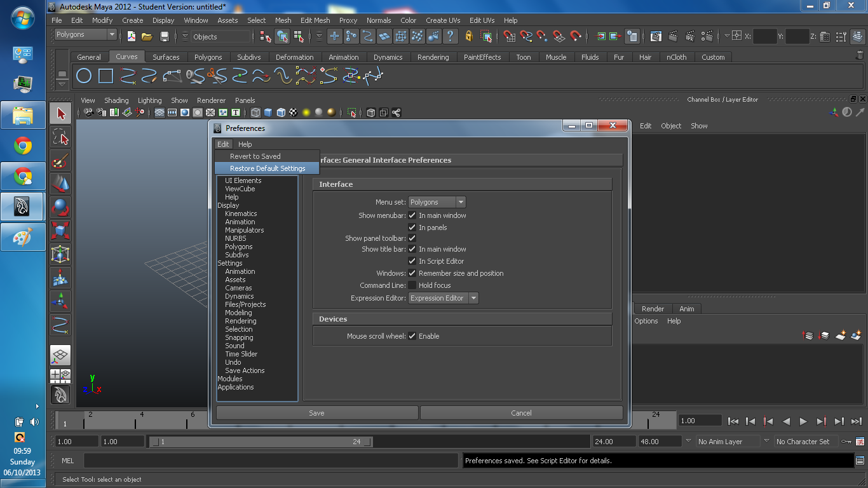Click the Save Scene disk icon

(164, 36)
